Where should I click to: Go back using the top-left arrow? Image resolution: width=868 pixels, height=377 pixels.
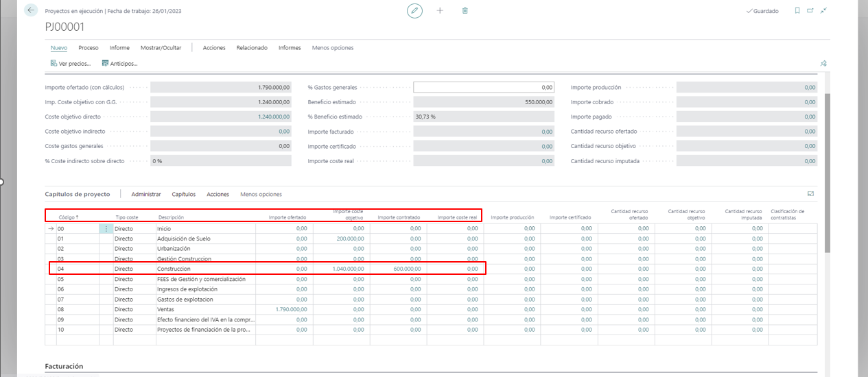click(x=31, y=11)
